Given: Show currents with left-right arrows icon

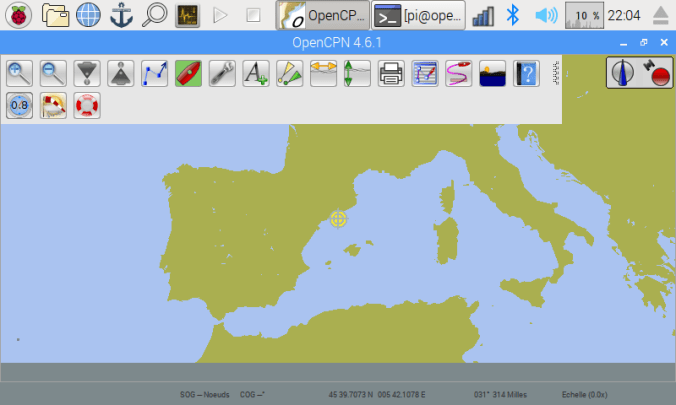Looking at the screenshot, I should [x=323, y=73].
